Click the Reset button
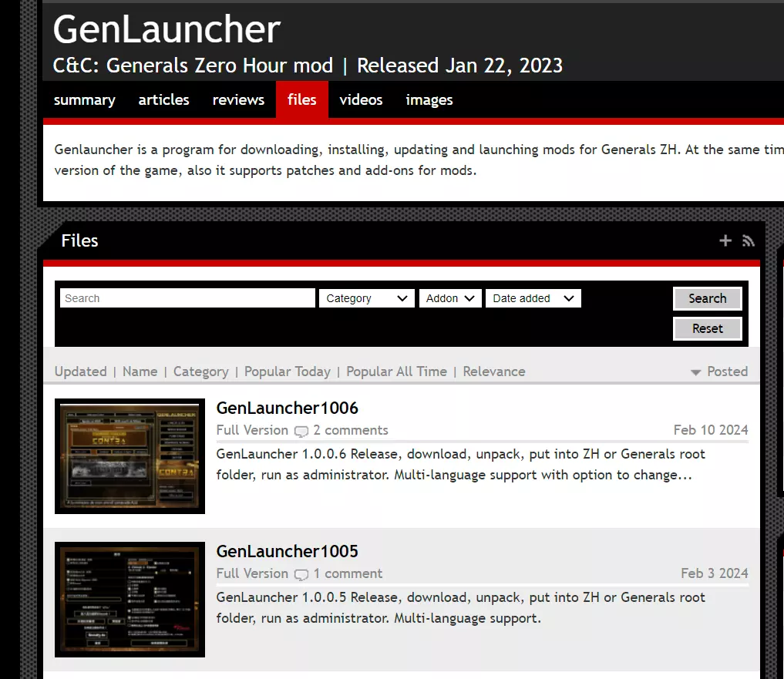 [707, 328]
